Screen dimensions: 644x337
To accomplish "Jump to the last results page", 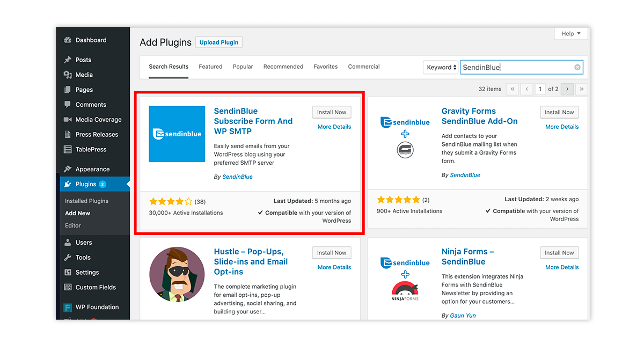I will (582, 89).
